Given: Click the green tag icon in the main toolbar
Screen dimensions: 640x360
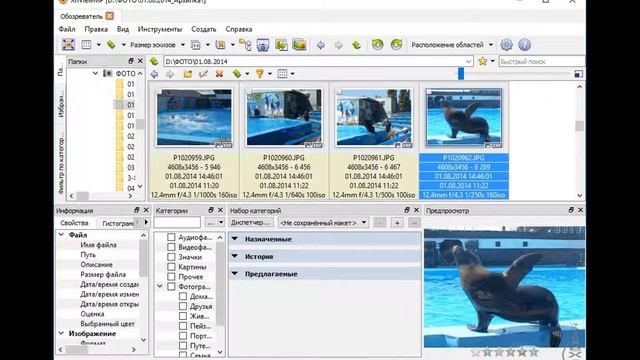Looking at the screenshot, I should coord(111,44).
